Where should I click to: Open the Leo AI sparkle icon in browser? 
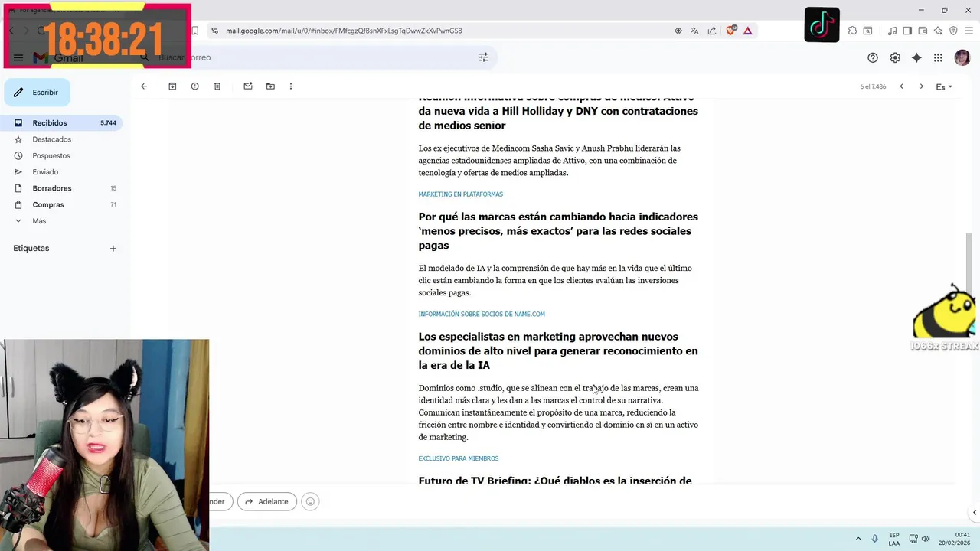[x=938, y=31]
